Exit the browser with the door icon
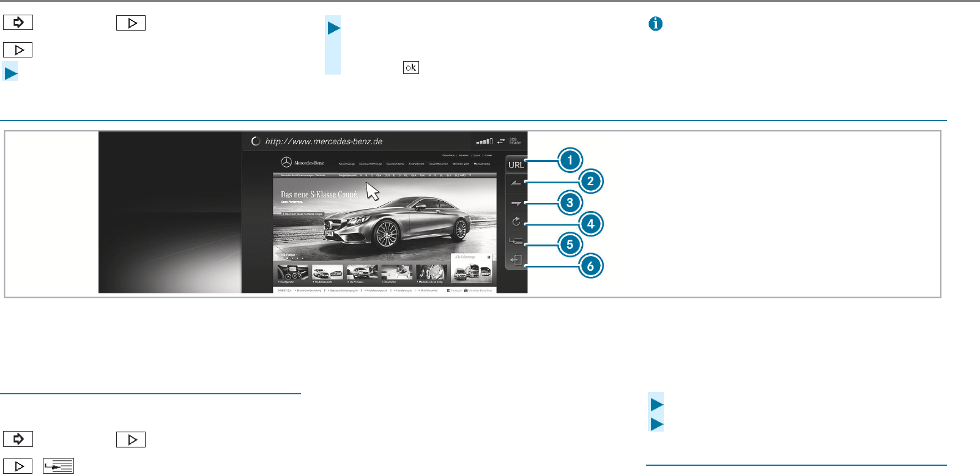 pos(516,260)
